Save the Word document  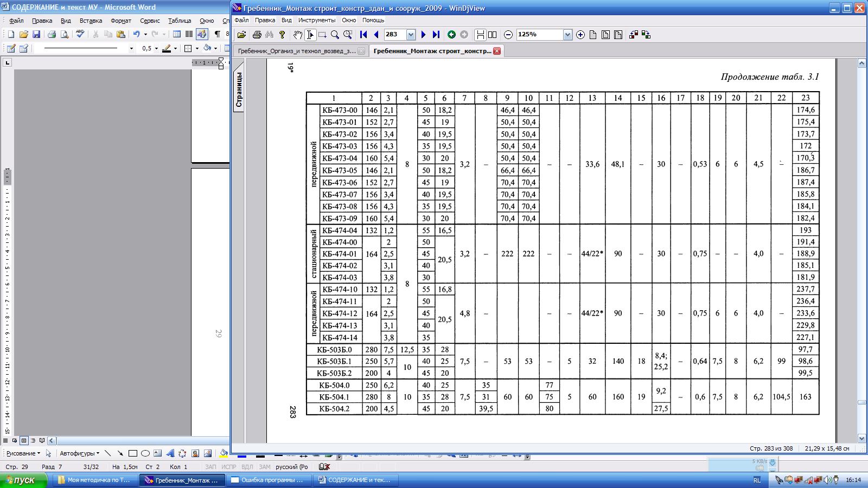[36, 34]
